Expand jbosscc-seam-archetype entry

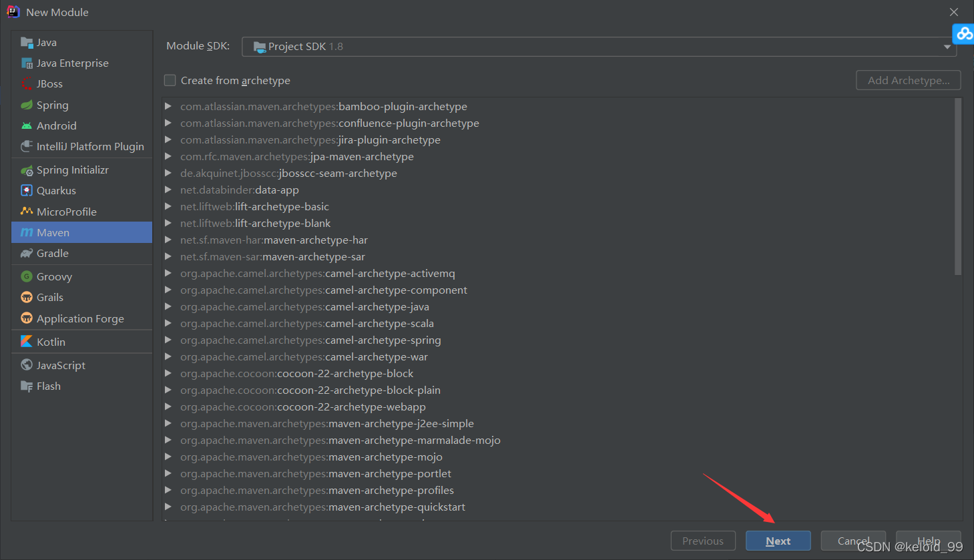pos(168,174)
